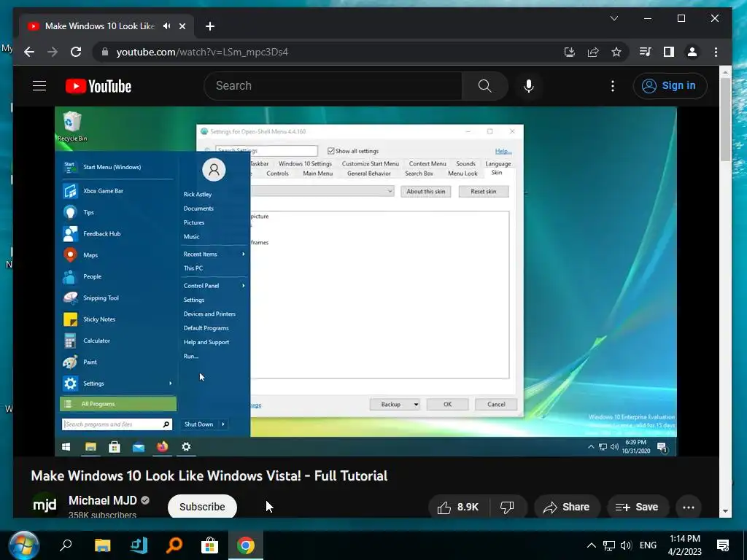Open Chrome tab search dropdown chevron

point(614,18)
